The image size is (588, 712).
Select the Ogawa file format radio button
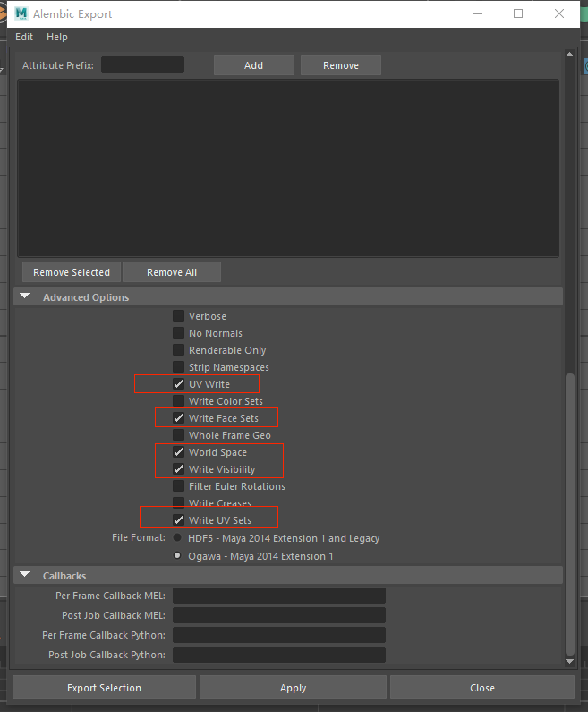click(177, 555)
